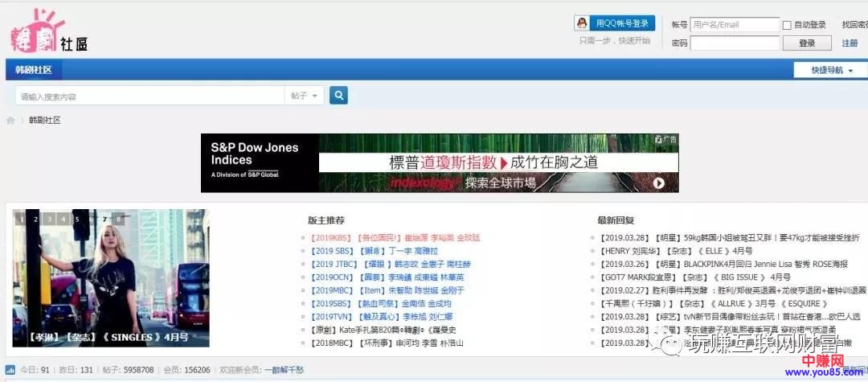Click the 韩剧社区 site logo
Image resolution: width=868 pixels, height=382 pixels.
point(50,32)
